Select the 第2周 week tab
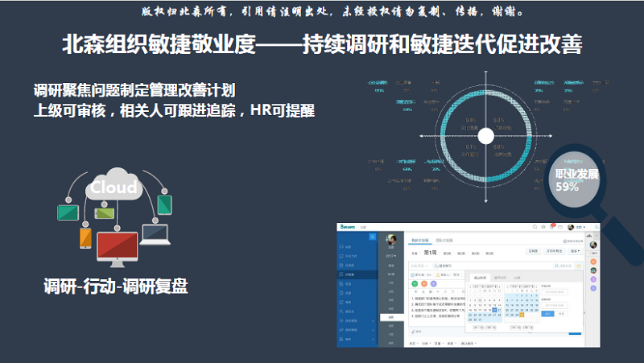Viewport: 644px width, 363px height. pos(447,254)
